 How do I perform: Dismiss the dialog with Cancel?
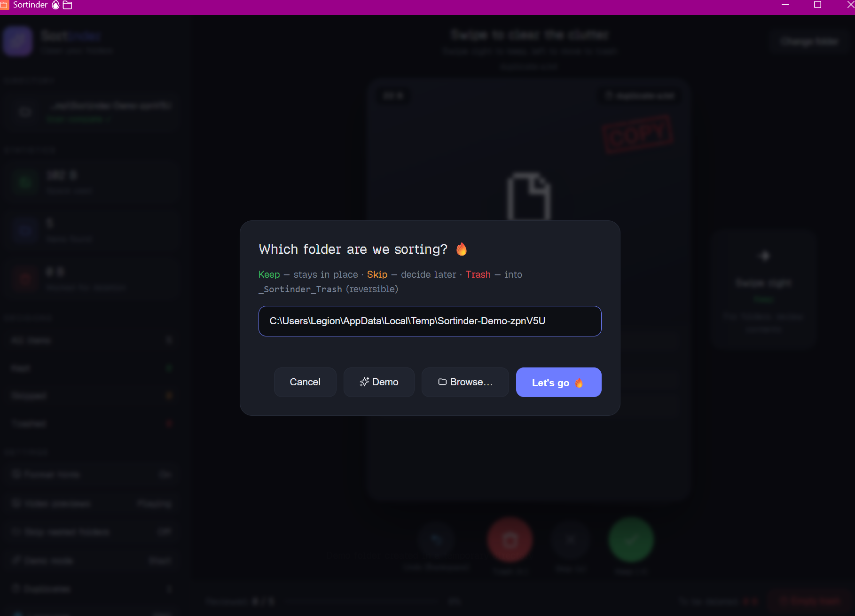305,382
